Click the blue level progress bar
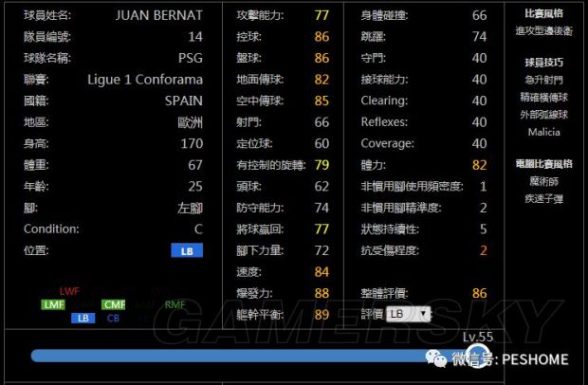Screen dimensions: 588x385 237,356
